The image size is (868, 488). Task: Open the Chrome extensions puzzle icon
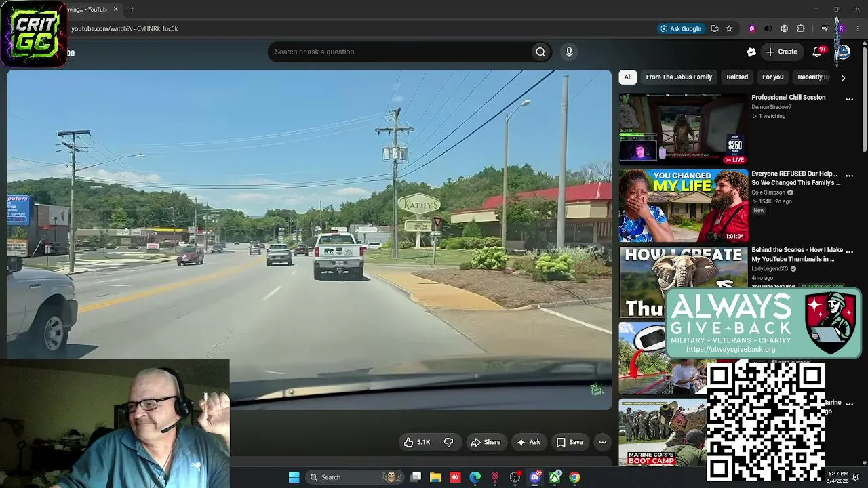click(801, 28)
